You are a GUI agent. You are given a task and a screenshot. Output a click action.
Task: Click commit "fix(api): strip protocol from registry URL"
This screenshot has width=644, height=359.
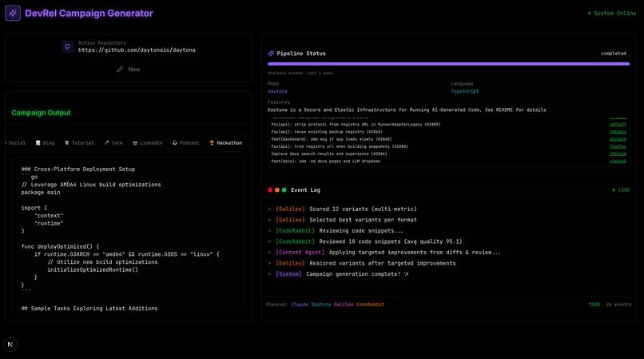356,125
